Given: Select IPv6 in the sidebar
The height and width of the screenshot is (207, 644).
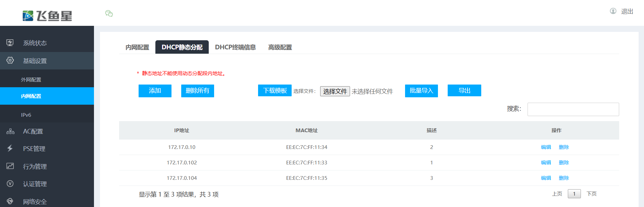Looking at the screenshot, I should coord(26,115).
